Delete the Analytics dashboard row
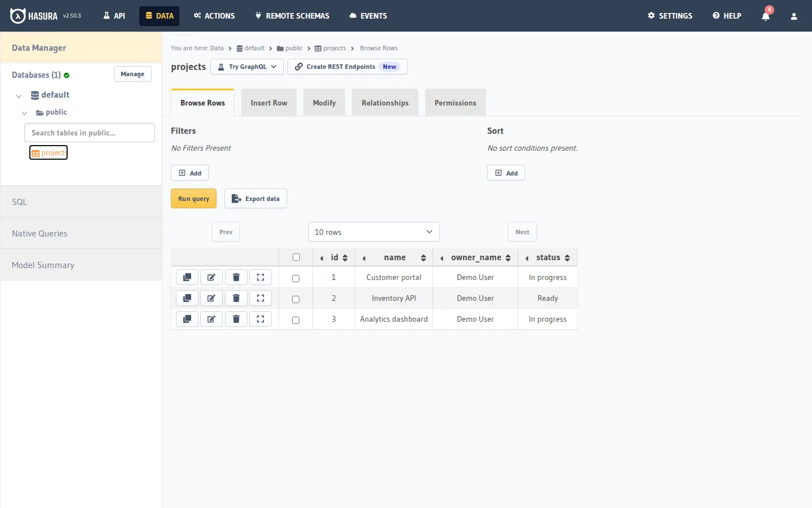The image size is (812, 508). tap(236, 319)
